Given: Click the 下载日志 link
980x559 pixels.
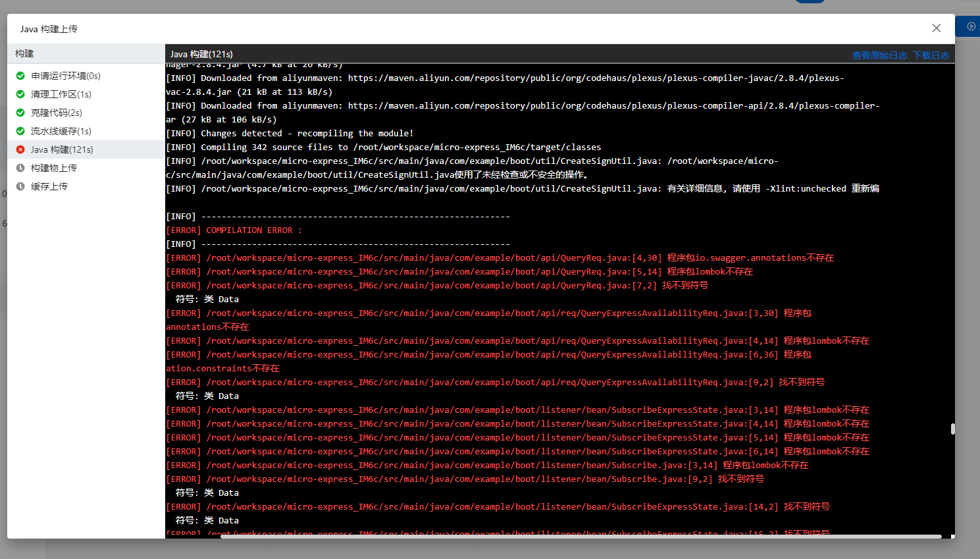Looking at the screenshot, I should click(x=931, y=55).
